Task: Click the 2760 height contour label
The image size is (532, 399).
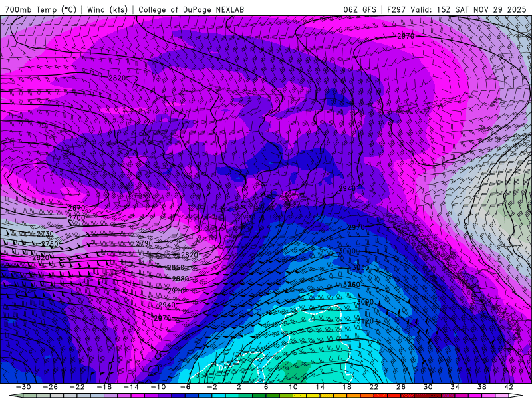Action: [x=50, y=244]
